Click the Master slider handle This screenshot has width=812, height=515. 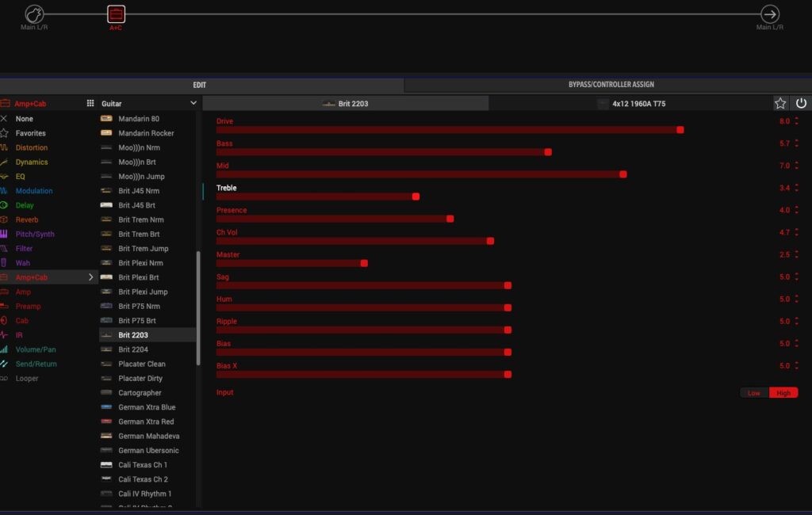(x=364, y=263)
